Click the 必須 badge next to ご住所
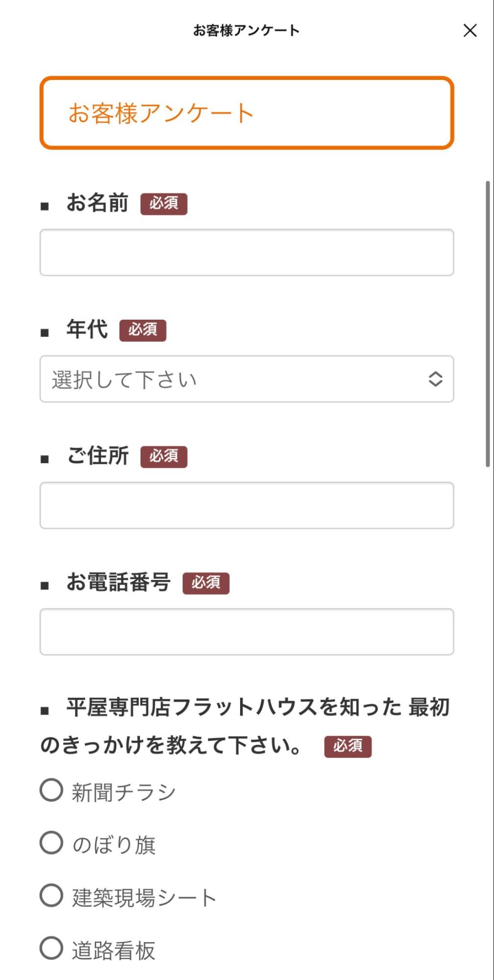The image size is (494, 980). (x=164, y=457)
